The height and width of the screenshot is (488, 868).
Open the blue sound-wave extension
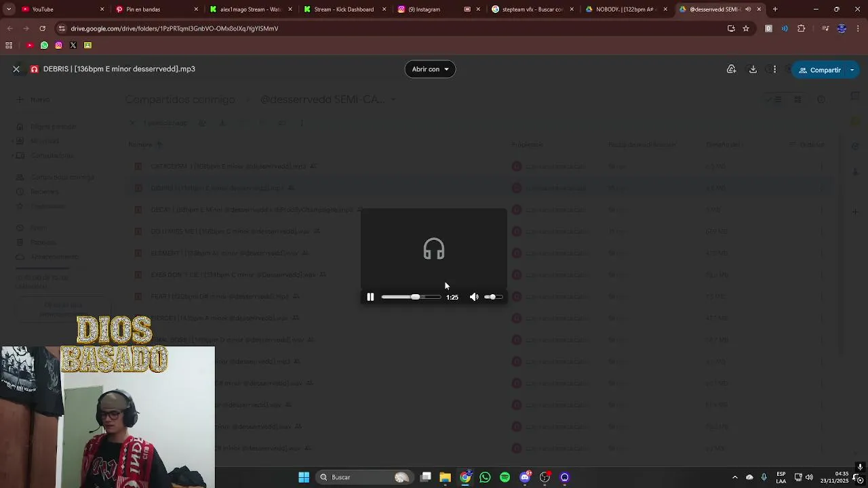pyautogui.click(x=785, y=28)
